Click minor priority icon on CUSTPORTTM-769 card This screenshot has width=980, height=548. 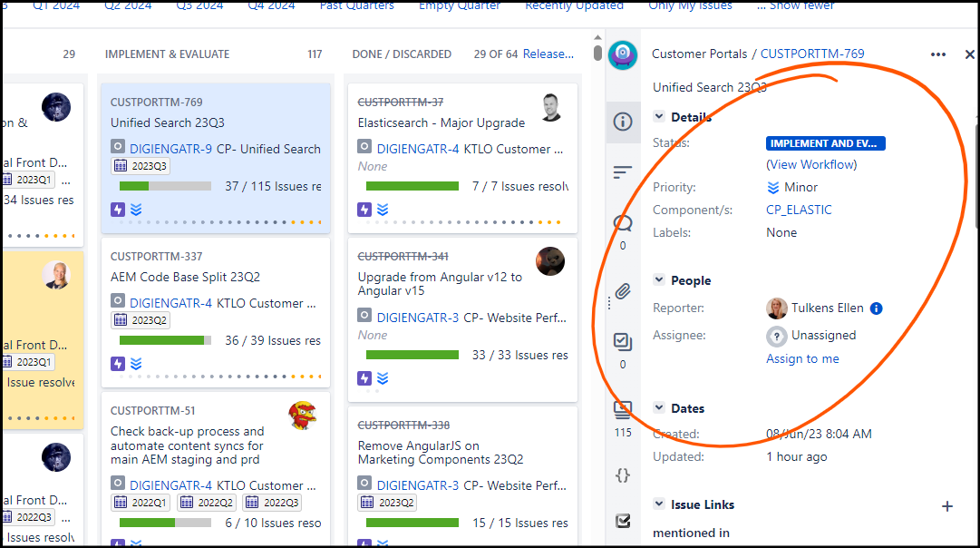click(x=136, y=210)
